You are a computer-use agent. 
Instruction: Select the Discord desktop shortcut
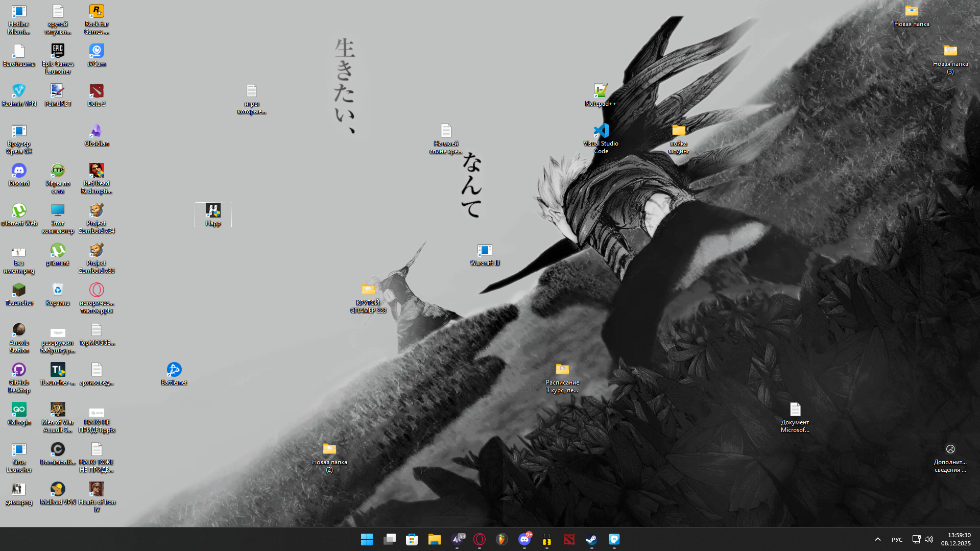tap(19, 175)
